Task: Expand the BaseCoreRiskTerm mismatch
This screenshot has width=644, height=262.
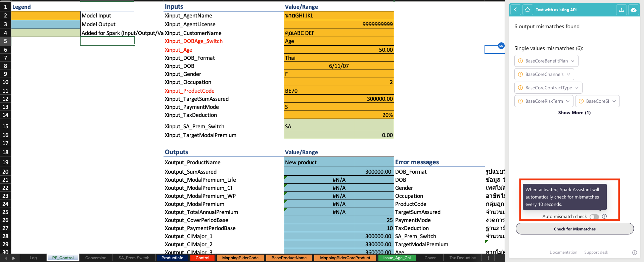Action: tap(544, 101)
